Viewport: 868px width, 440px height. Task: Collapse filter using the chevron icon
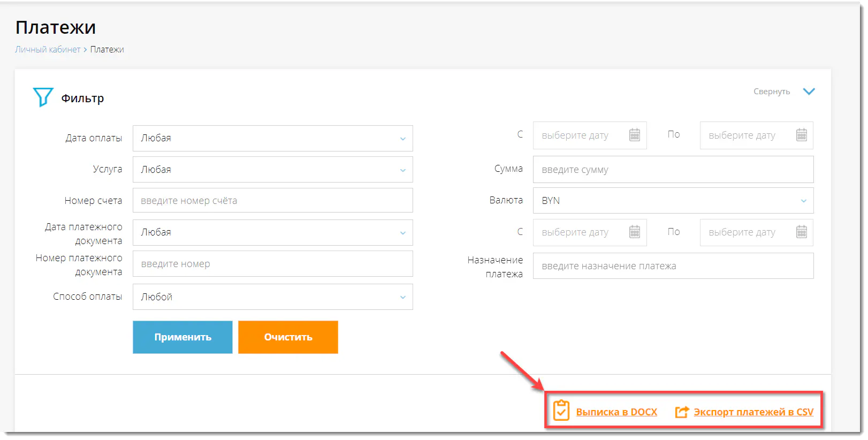point(809,92)
